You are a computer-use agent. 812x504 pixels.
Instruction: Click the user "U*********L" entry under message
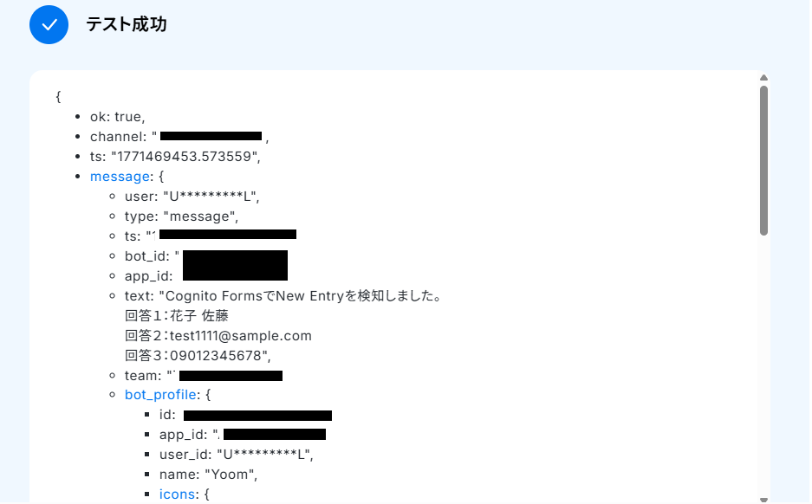(x=192, y=197)
